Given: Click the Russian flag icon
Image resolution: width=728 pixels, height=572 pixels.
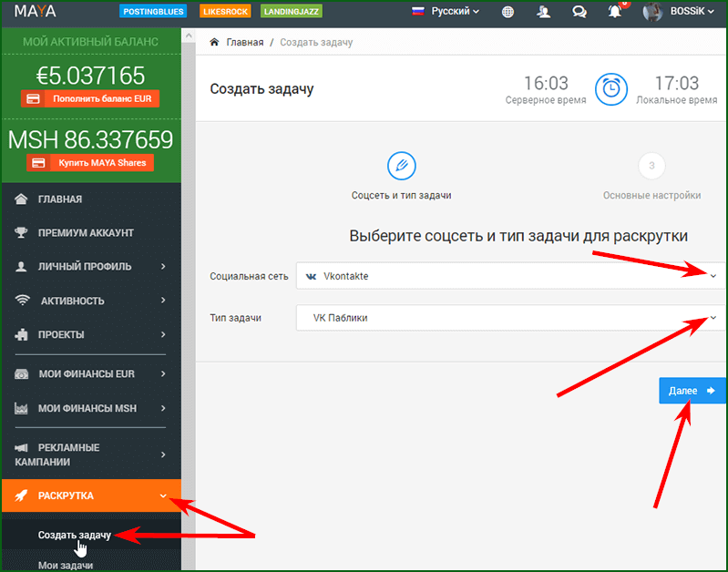Looking at the screenshot, I should (x=418, y=11).
